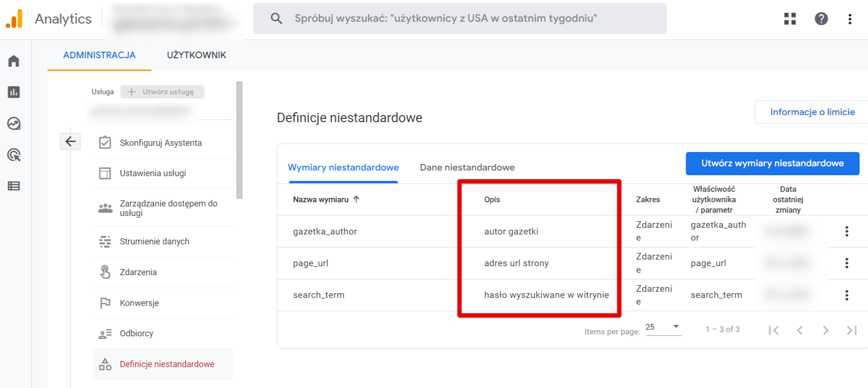Open three-dot menu for gazetka_author row
The width and height of the screenshot is (868, 388).
pos(847,231)
